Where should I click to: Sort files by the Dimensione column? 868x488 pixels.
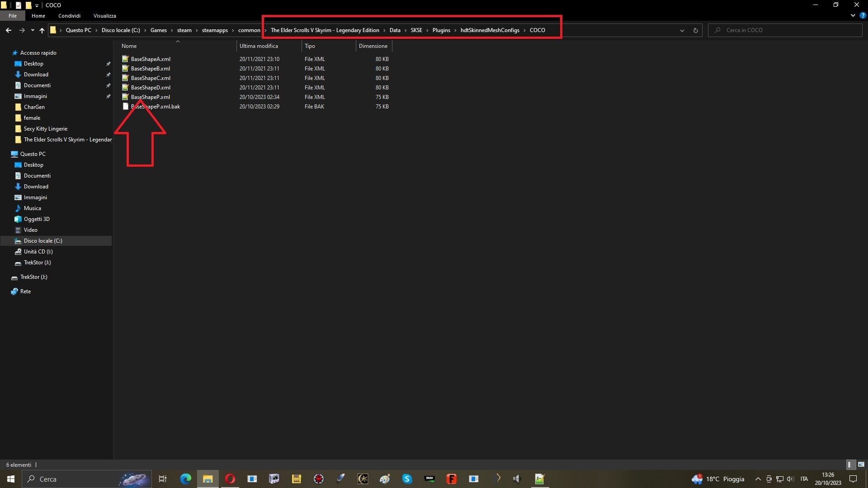[374, 46]
